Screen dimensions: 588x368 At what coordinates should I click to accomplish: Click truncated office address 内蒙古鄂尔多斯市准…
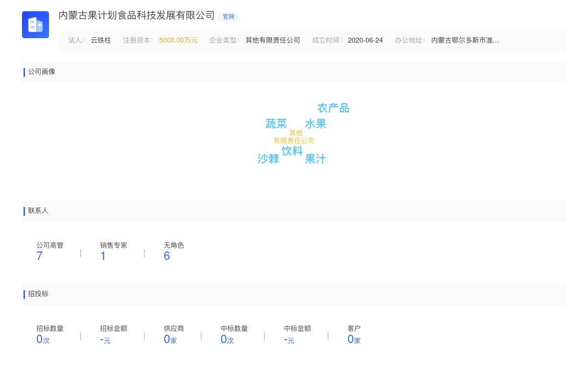coord(465,40)
